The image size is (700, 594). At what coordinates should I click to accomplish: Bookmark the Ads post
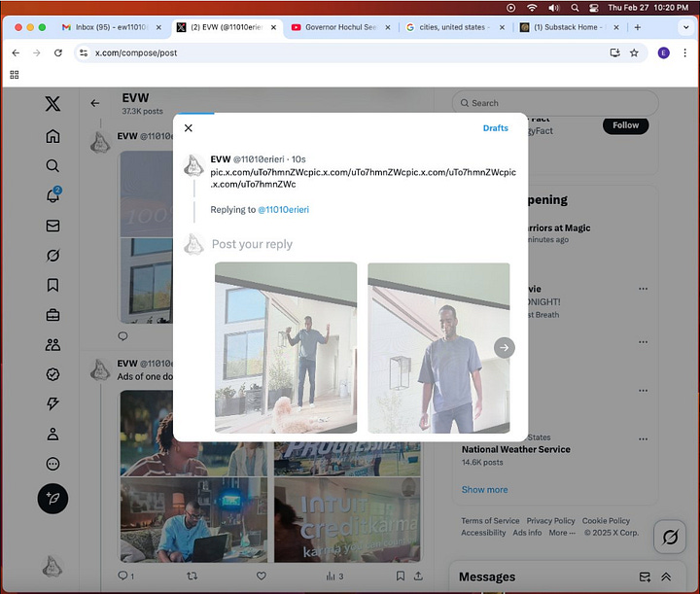(x=401, y=577)
